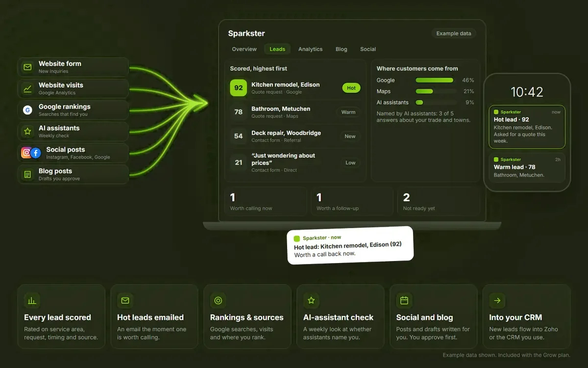
Task: Click the Website form source card
Action: click(x=73, y=67)
